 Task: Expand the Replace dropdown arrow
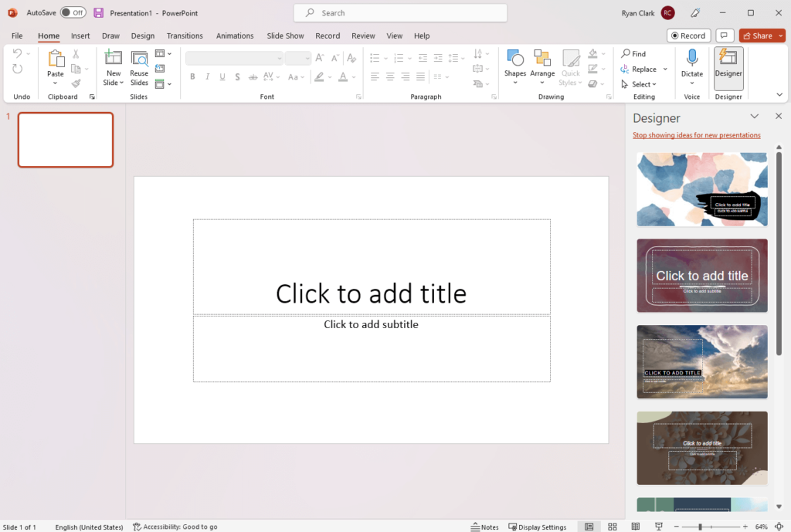[665, 69]
